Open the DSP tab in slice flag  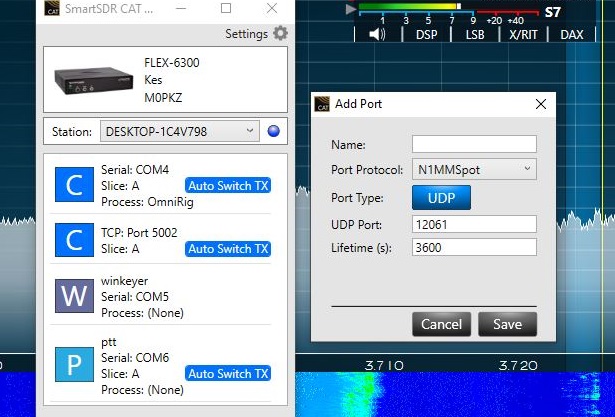[x=426, y=35]
